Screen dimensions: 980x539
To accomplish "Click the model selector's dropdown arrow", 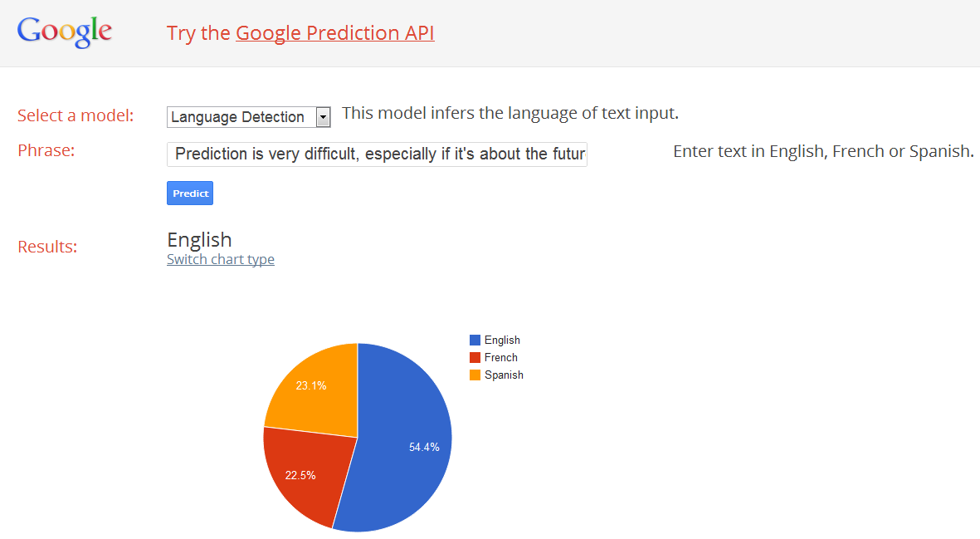I will [324, 117].
